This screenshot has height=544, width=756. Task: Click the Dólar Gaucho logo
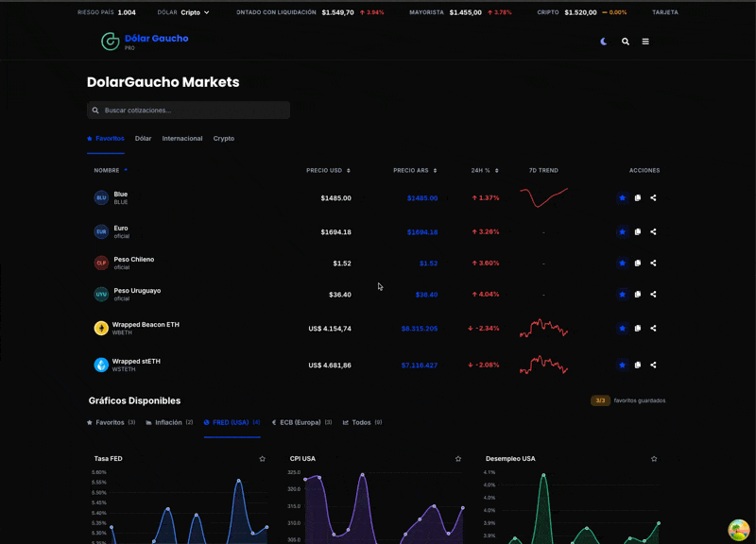click(x=145, y=41)
